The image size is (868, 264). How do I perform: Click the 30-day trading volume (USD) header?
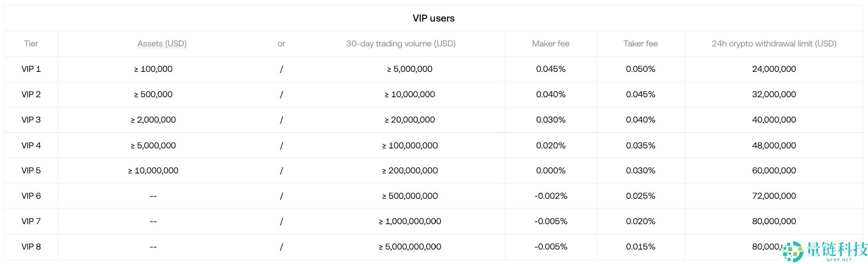(400, 44)
